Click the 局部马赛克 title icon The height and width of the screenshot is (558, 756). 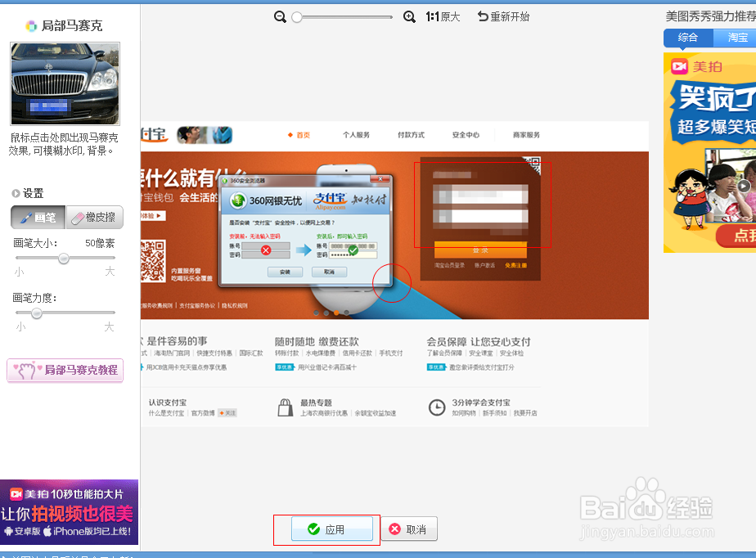31,26
